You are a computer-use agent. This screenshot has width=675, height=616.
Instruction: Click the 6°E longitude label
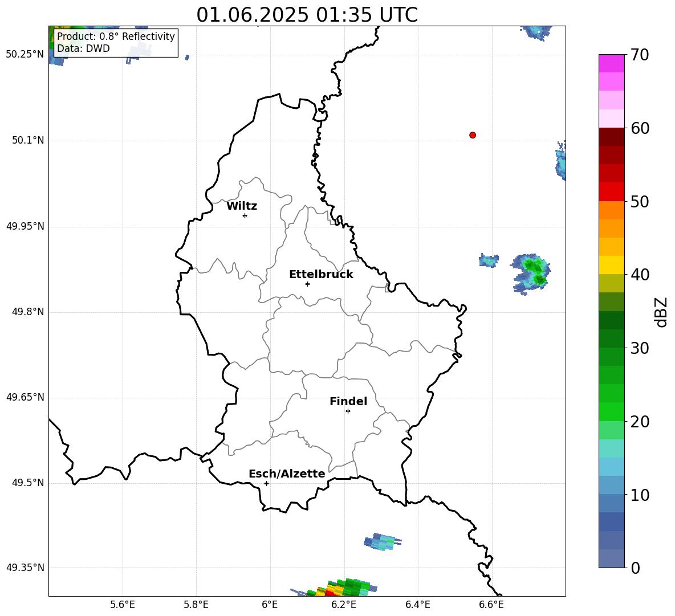point(270,605)
